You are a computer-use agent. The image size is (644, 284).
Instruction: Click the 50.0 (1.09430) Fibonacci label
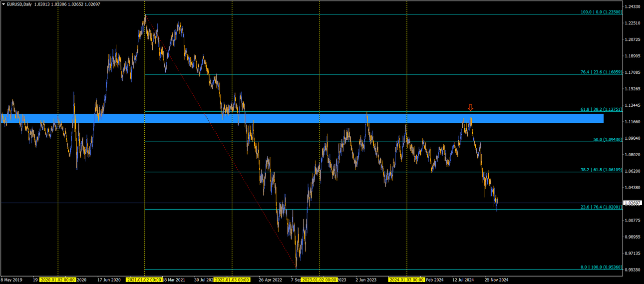(x=608, y=139)
